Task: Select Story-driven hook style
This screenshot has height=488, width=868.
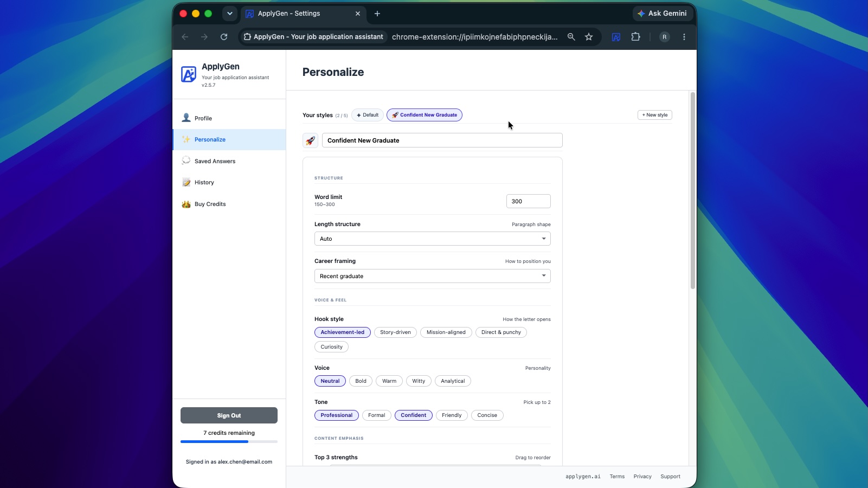Action: click(x=395, y=332)
